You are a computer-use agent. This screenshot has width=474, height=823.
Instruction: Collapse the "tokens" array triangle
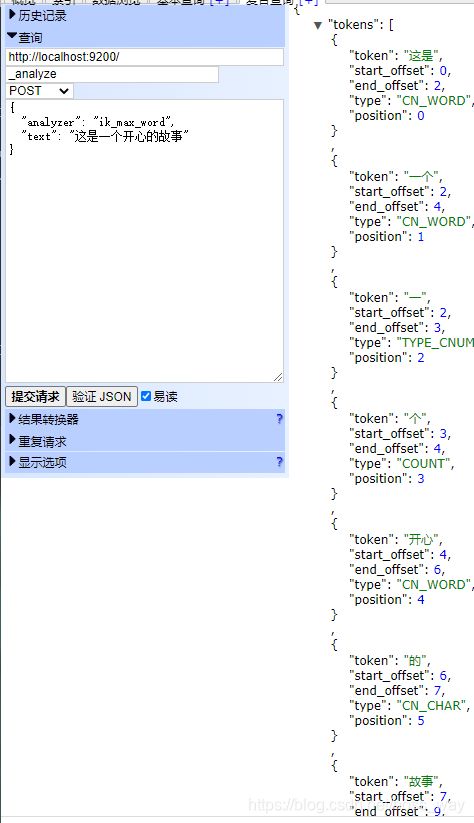(318, 25)
